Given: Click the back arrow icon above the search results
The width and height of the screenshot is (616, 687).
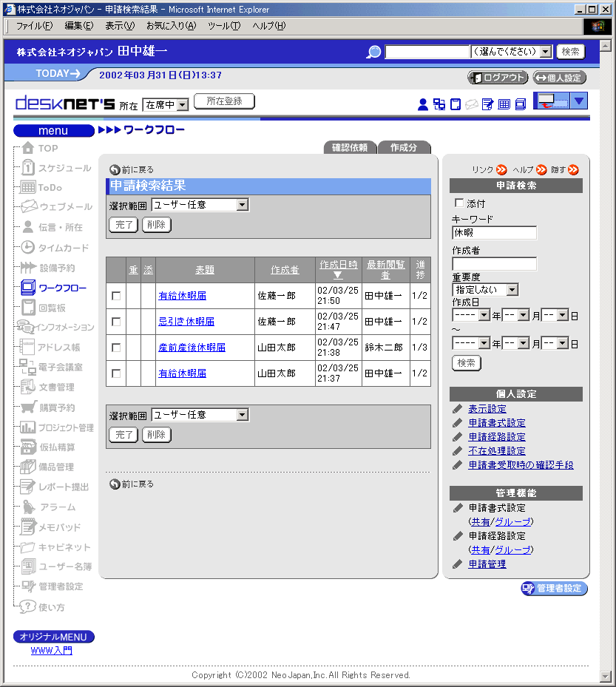Looking at the screenshot, I should tap(115, 169).
